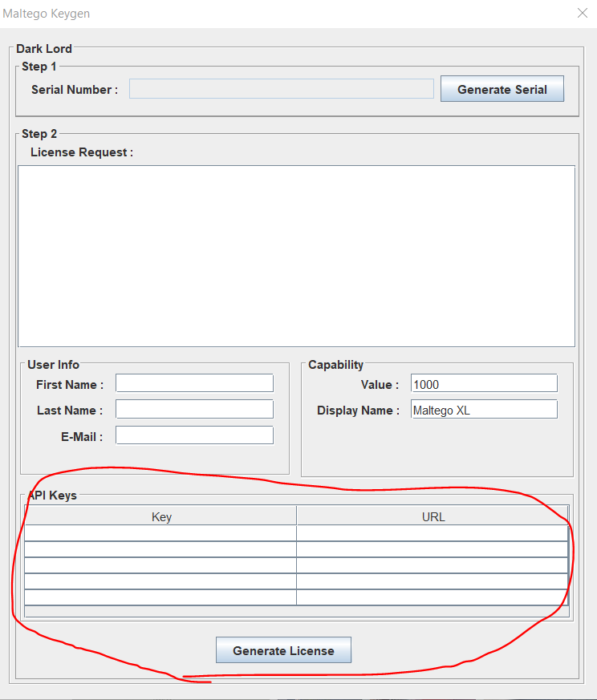Screen dimensions: 597x700
Task: Select the Last Name input field
Action: pyautogui.click(x=194, y=410)
